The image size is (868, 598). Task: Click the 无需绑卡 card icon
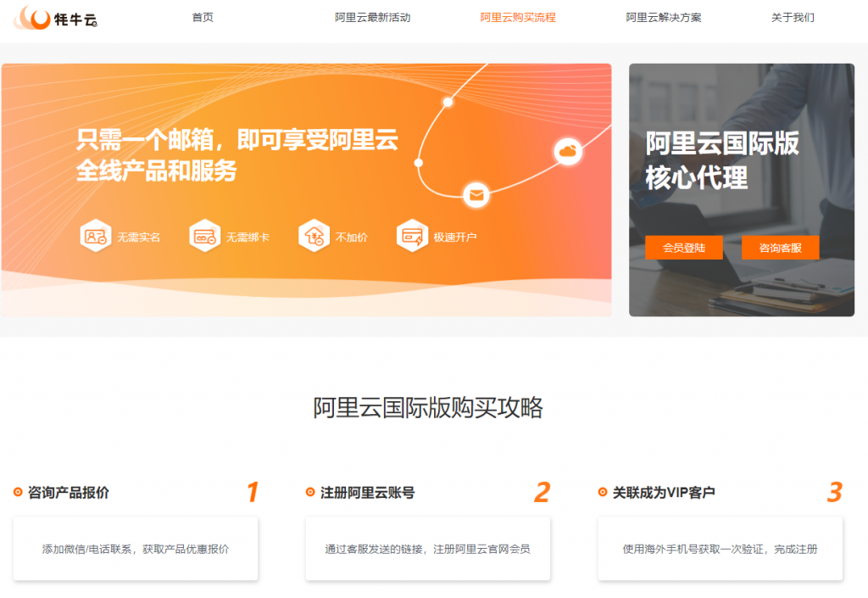click(204, 237)
